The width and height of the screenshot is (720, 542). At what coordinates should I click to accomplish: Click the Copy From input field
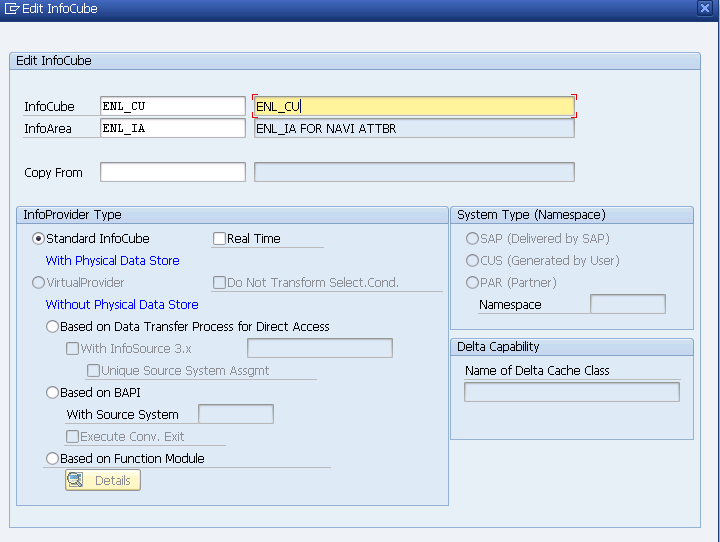173,172
